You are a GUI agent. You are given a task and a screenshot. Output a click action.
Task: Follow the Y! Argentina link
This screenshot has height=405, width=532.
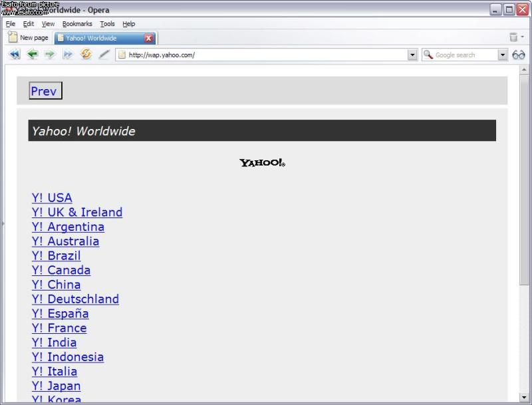[68, 227]
